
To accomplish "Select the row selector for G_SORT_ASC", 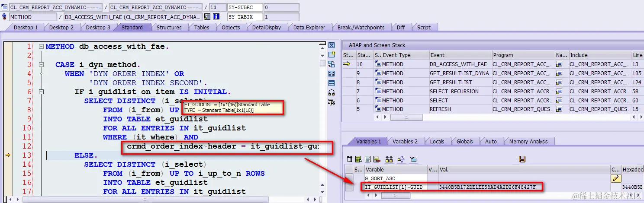I will pyautogui.click(x=349, y=178).
